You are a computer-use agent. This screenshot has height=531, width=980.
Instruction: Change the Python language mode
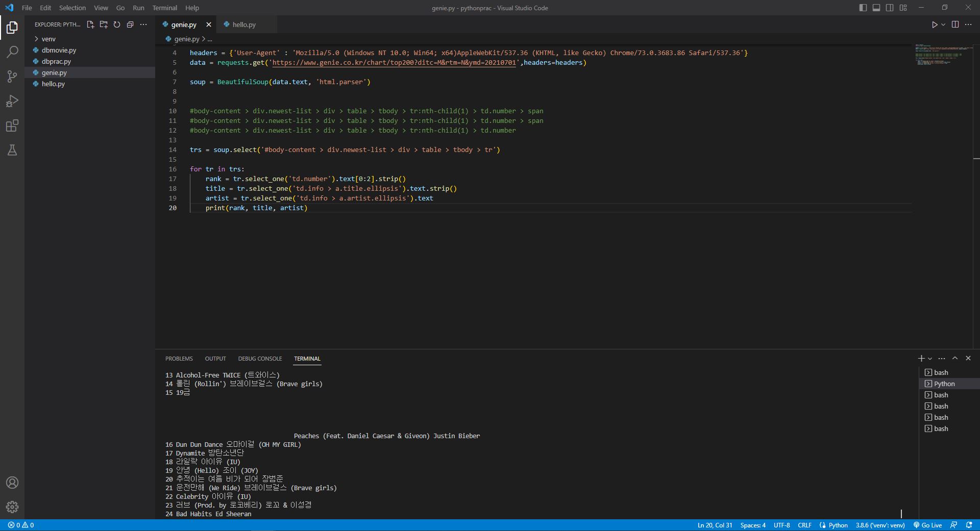(838, 525)
